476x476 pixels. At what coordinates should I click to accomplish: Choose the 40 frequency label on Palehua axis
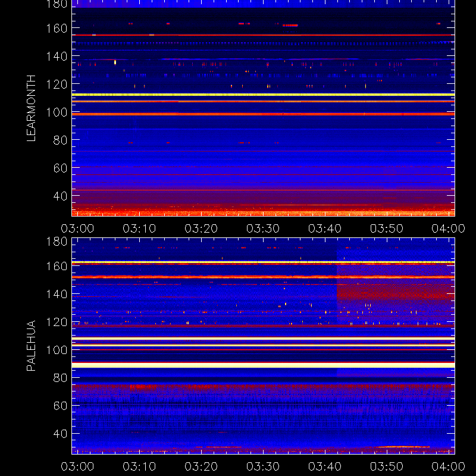tap(61, 434)
